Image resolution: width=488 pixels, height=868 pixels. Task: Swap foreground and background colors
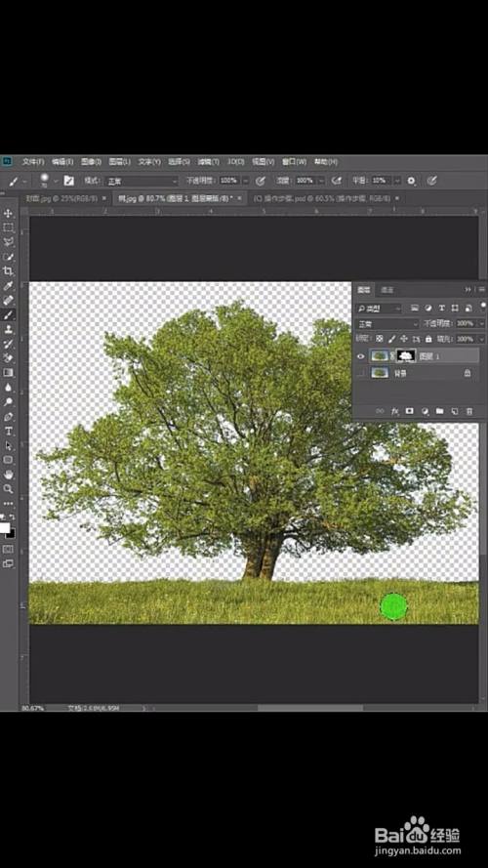(12, 516)
